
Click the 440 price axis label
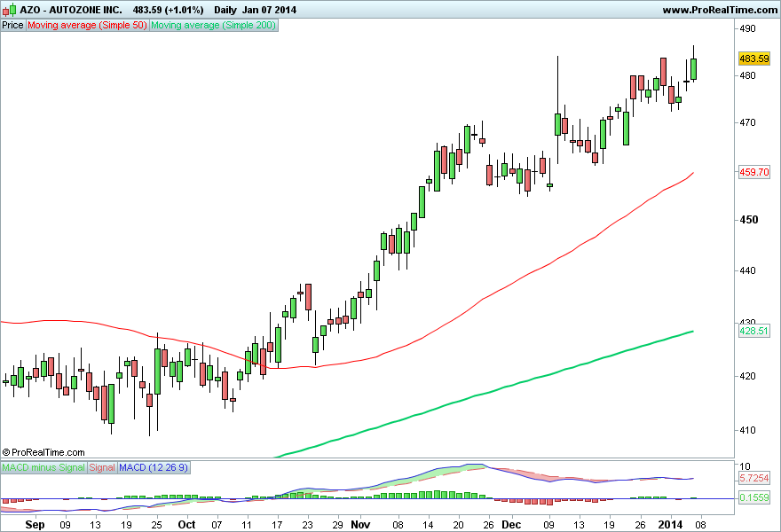747,270
